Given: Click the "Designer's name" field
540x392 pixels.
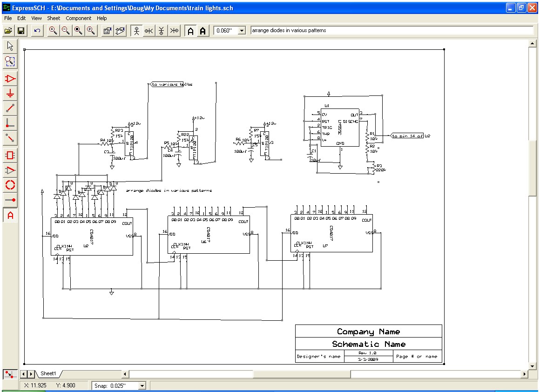Looking at the screenshot, I should point(318,357).
